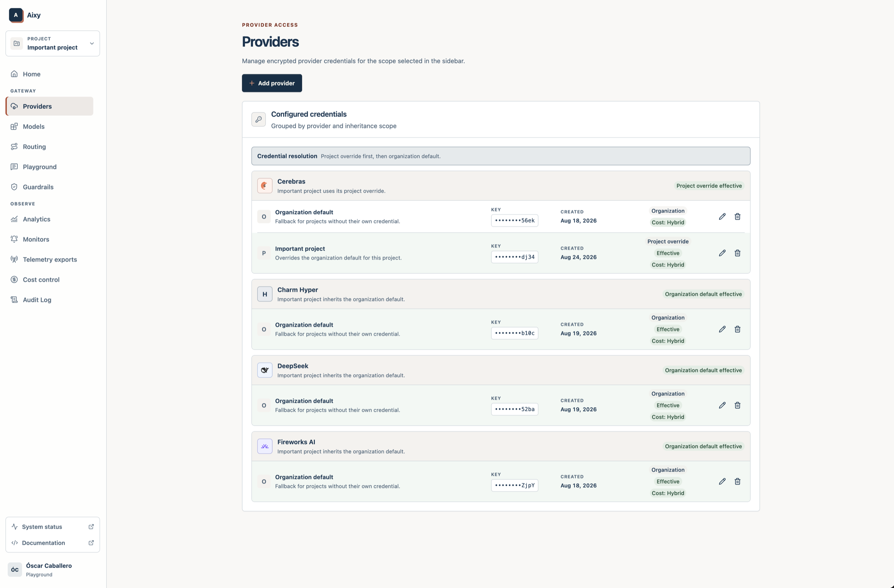Click the masked key ending 56ek
This screenshot has width=894, height=588.
click(515, 221)
